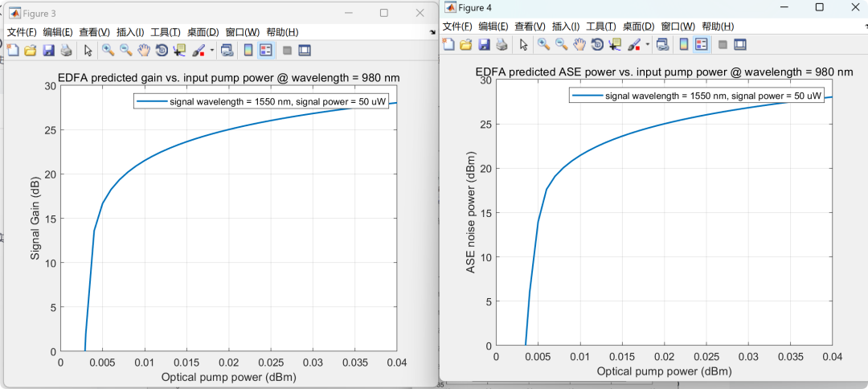Screen dimensions: 868x389
Task: Click the 'EDFA predicted gain' plot title
Action: (229, 78)
